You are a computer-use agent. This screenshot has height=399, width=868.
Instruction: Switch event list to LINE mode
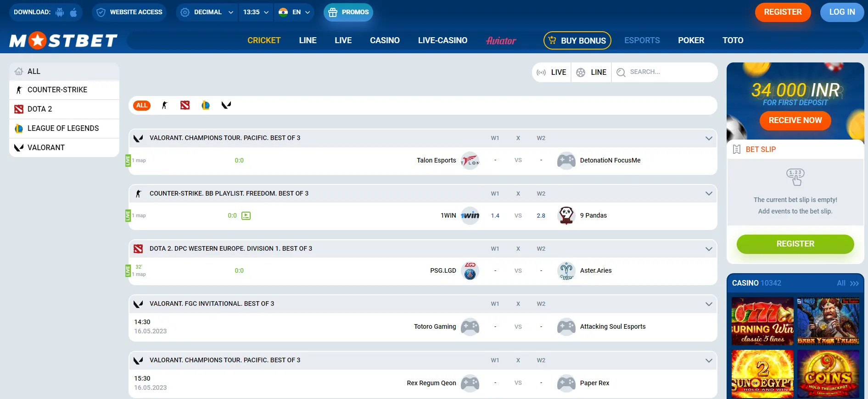[592, 73]
